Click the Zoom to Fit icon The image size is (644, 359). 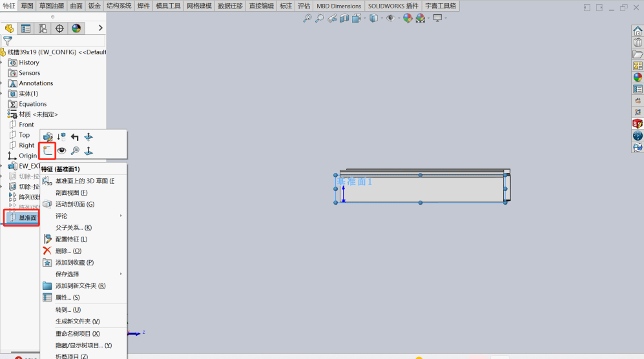tap(307, 18)
